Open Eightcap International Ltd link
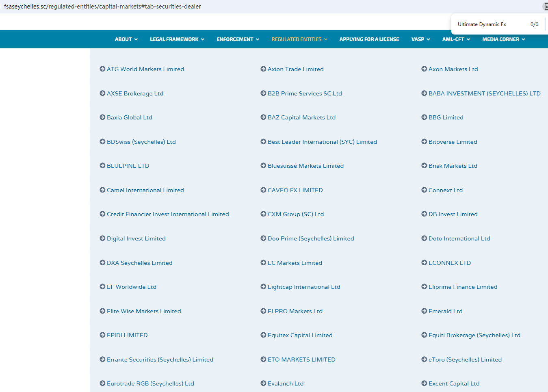This screenshot has width=548, height=392. pos(304,287)
